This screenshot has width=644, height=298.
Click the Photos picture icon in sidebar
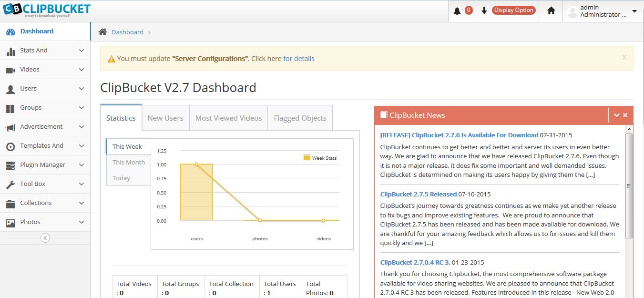(10, 223)
